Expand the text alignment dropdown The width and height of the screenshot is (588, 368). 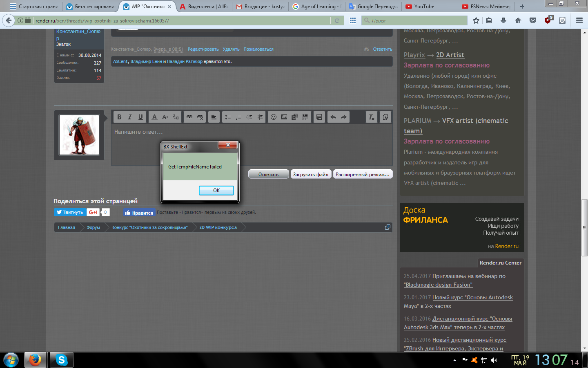pos(214,117)
